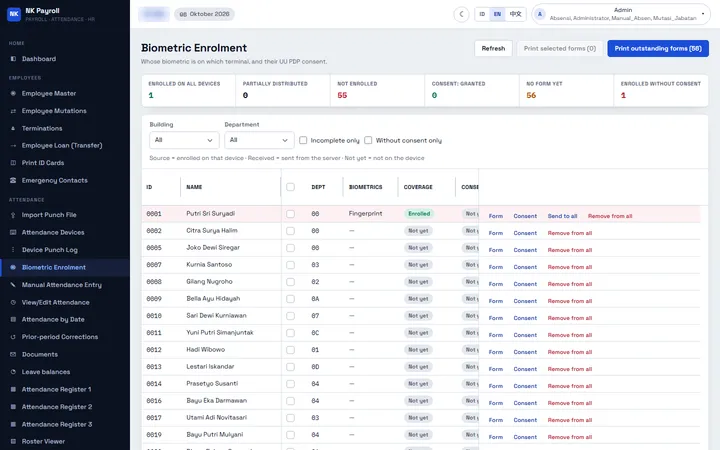Open the Building filter dropdown

click(184, 140)
